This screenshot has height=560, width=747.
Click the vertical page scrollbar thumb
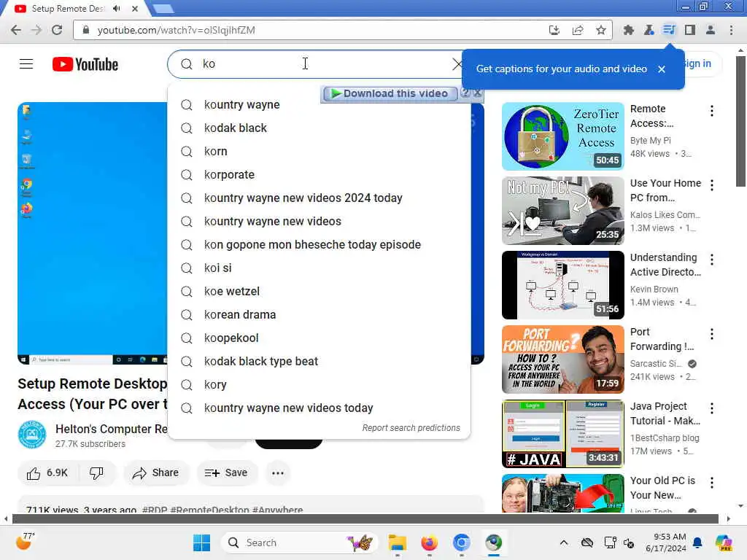740,122
